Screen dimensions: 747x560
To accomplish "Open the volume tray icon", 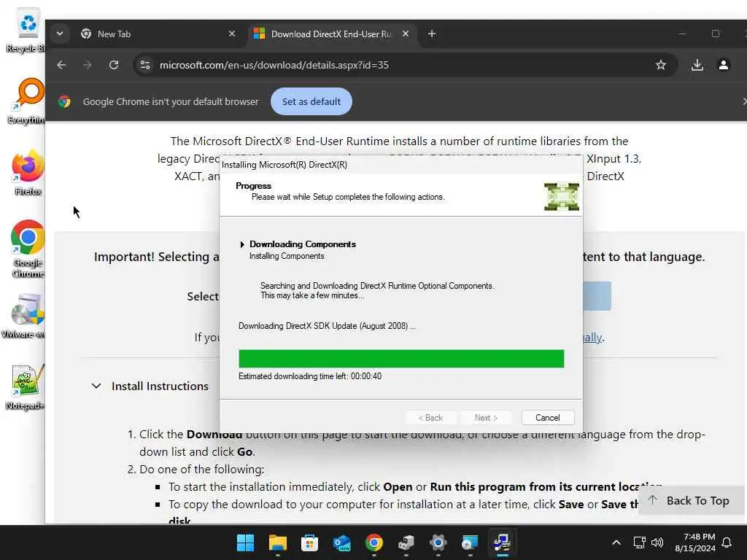I will [x=657, y=542].
